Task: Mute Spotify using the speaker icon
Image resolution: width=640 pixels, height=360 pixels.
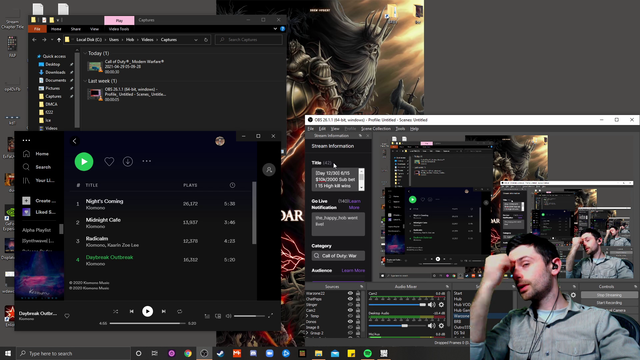Action: (229, 316)
